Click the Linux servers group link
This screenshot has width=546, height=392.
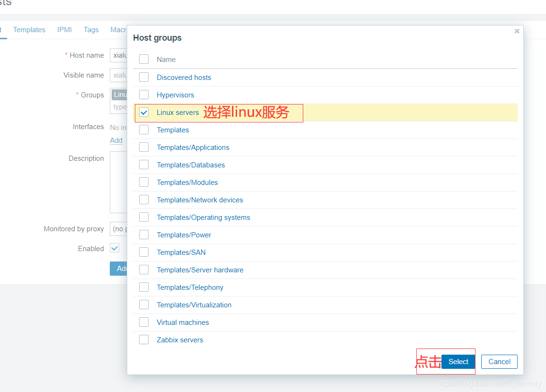(177, 113)
